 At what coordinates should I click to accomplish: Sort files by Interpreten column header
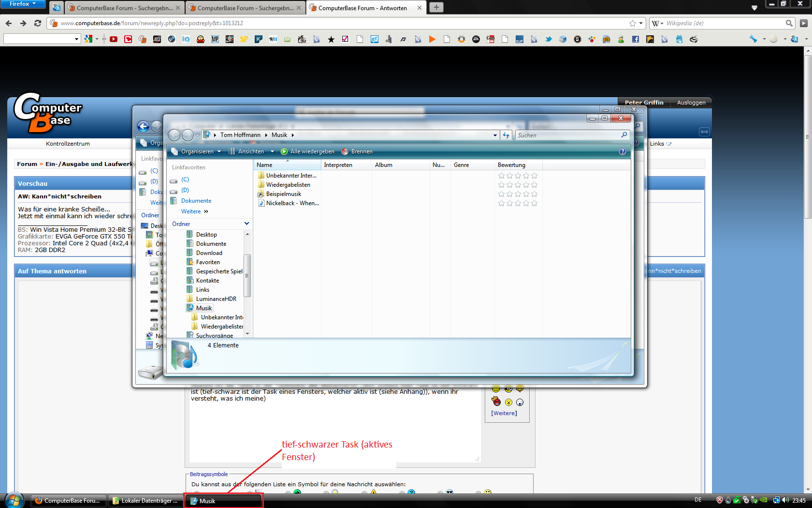[347, 165]
